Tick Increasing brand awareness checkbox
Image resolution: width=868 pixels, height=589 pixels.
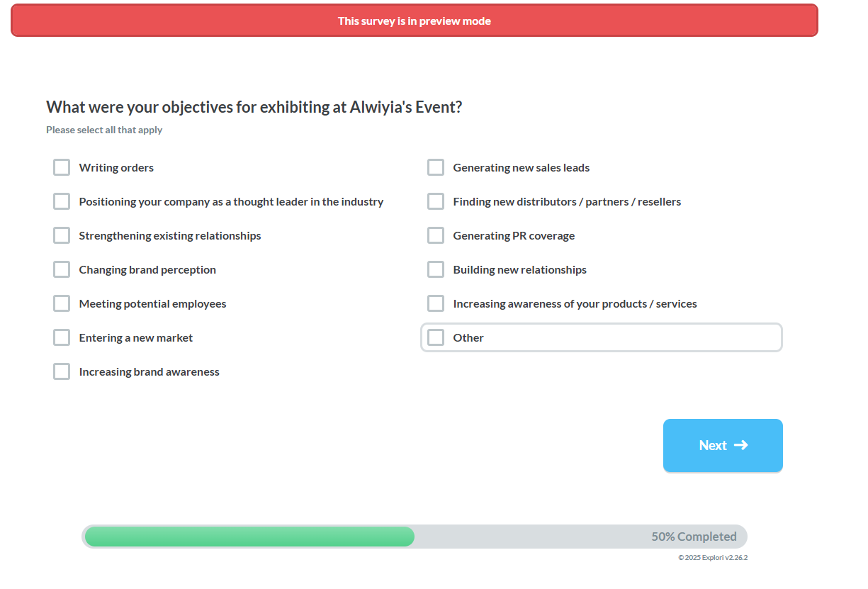pyautogui.click(x=62, y=372)
